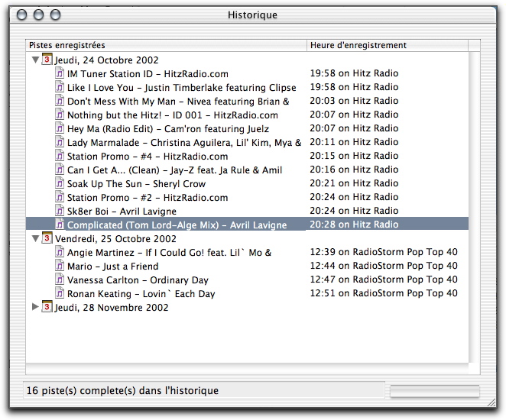Click the 12:39 on RadioStorm Pop Top 40 entry
The height and width of the screenshot is (420, 506).
pos(383,252)
